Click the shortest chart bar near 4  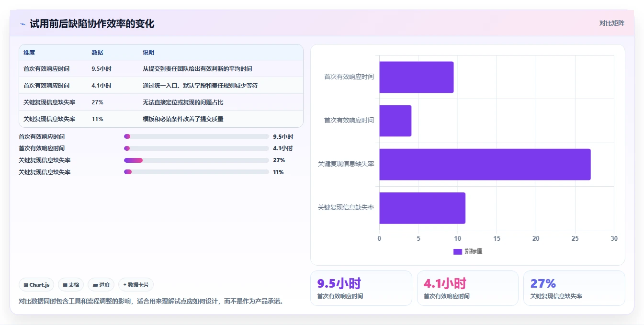pyautogui.click(x=395, y=121)
